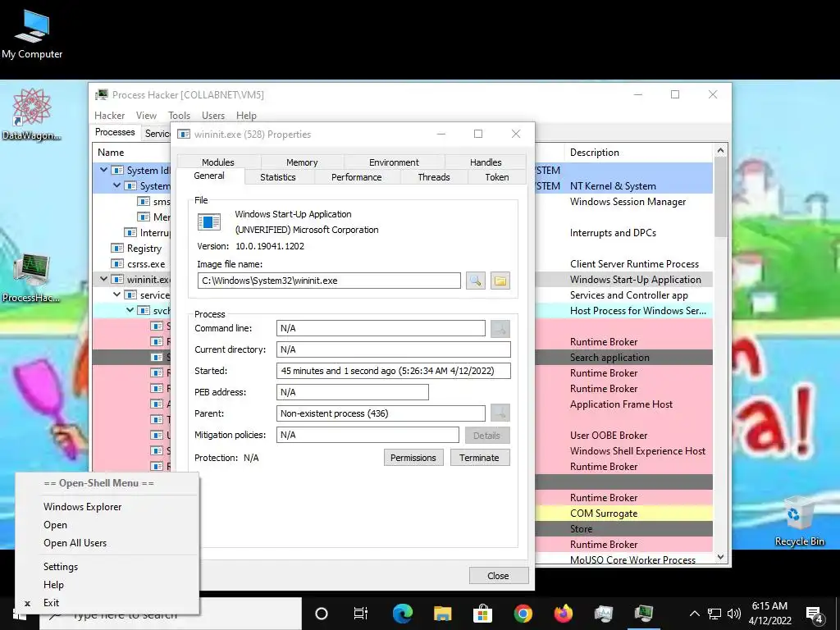Select the Processes tab in Process Hacker
This screenshot has height=630, width=840.
tap(115, 132)
